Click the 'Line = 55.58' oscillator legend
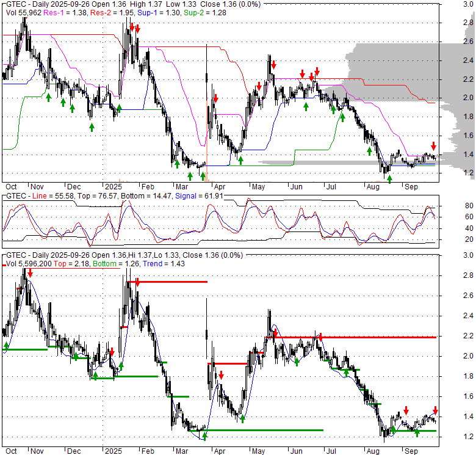476x455 pixels. [53, 196]
